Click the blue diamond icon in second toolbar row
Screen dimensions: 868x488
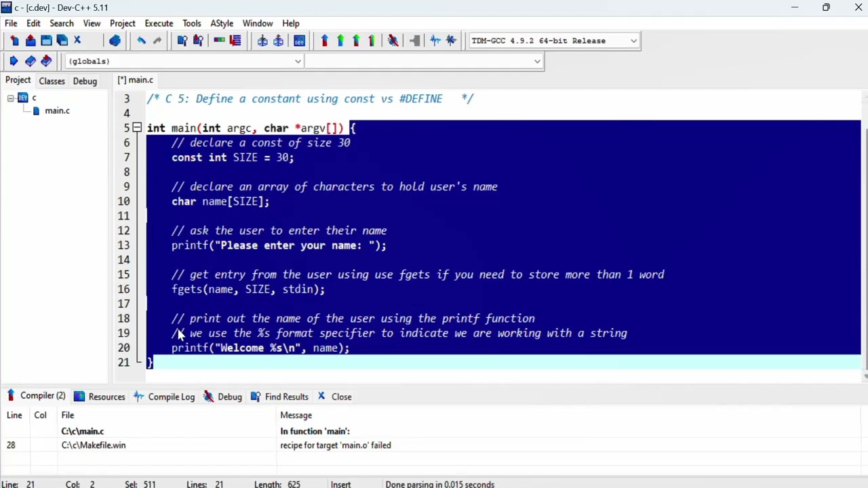click(x=30, y=61)
